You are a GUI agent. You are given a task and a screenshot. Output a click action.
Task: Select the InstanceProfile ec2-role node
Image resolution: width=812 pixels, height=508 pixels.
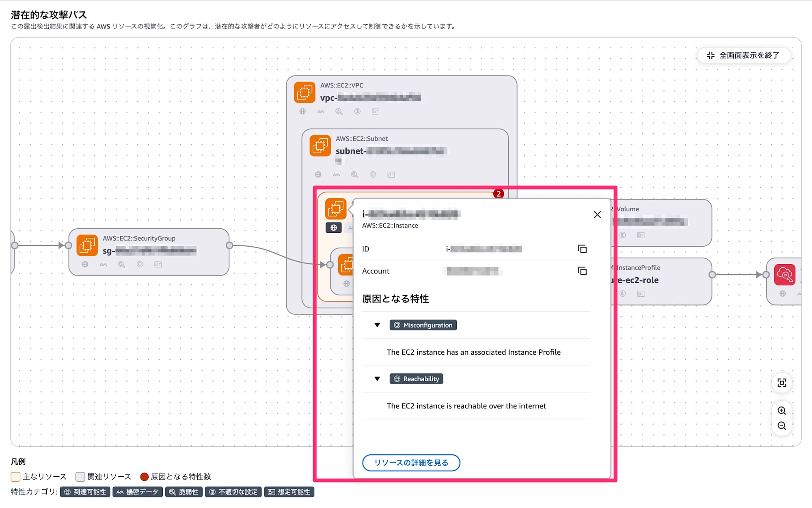[662, 281]
